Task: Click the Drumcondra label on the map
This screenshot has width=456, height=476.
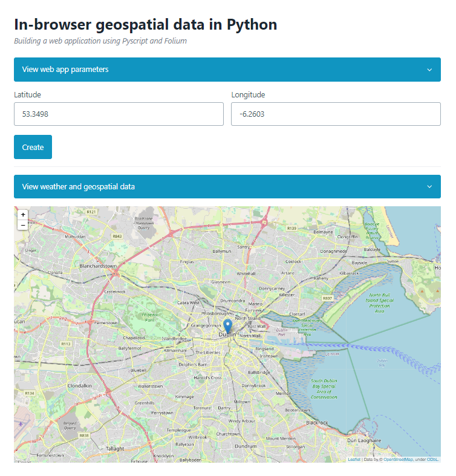Action: click(233, 301)
